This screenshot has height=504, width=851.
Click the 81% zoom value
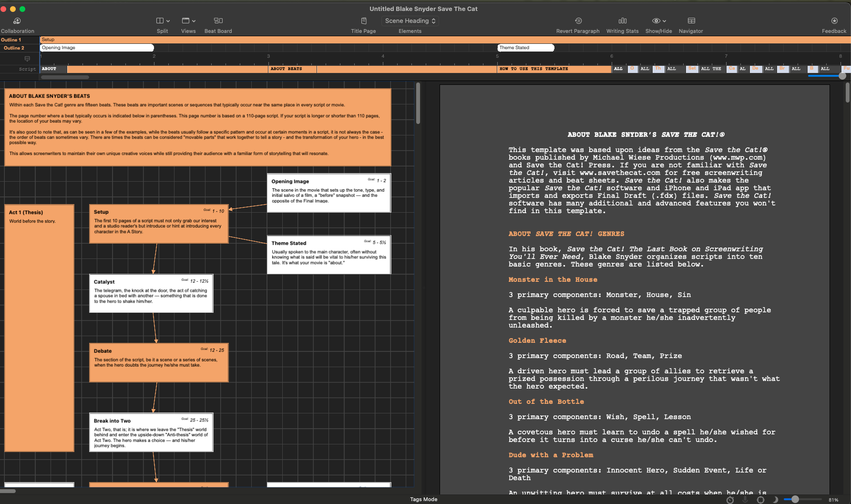(x=833, y=500)
